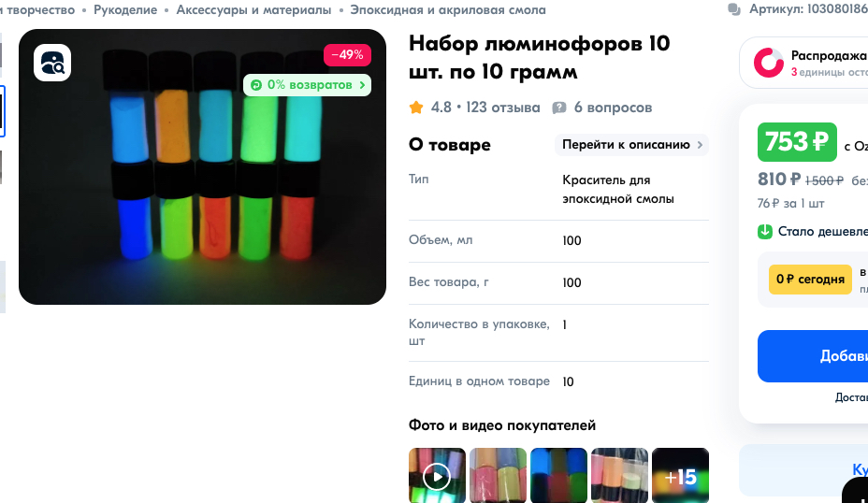Click the orange star rating icon
The height and width of the screenshot is (503, 868).
pos(416,108)
